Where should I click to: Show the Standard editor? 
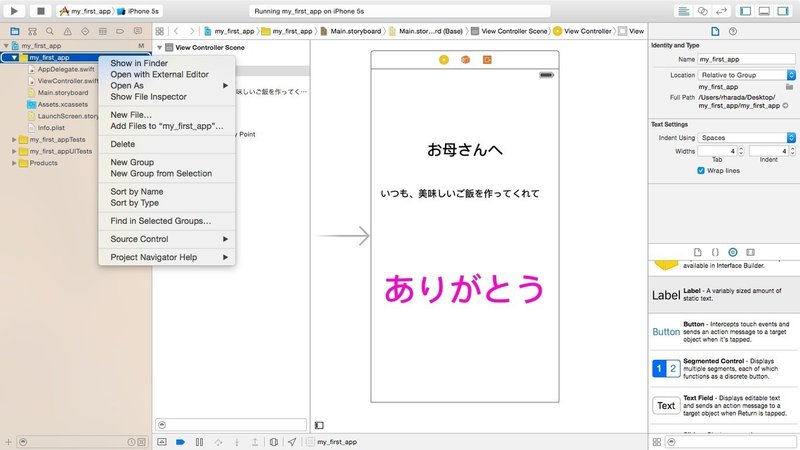(x=684, y=11)
